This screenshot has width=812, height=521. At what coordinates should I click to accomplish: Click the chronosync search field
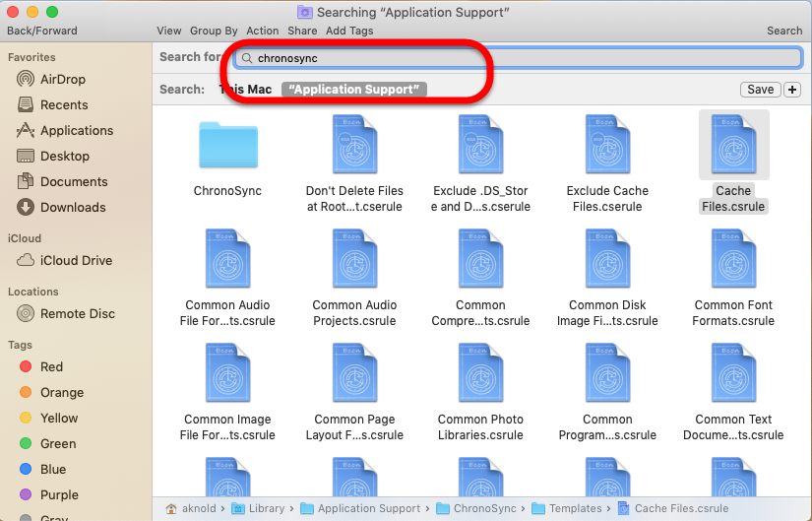click(522, 58)
